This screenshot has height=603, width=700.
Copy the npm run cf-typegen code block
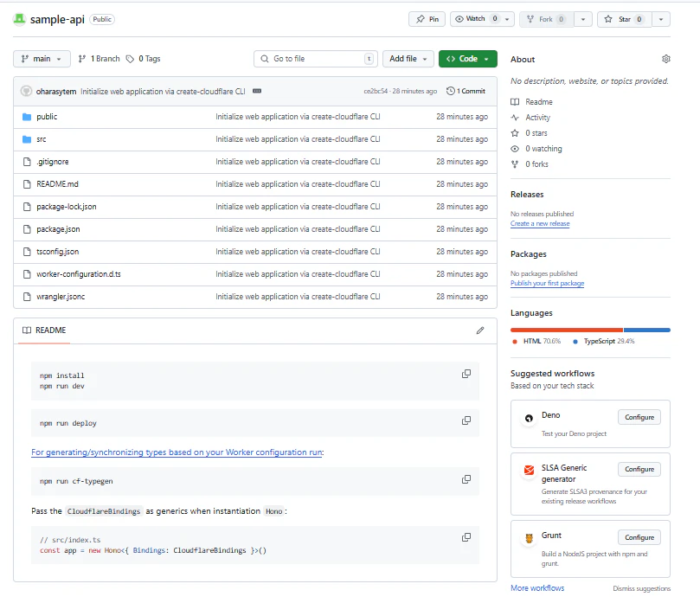point(466,479)
